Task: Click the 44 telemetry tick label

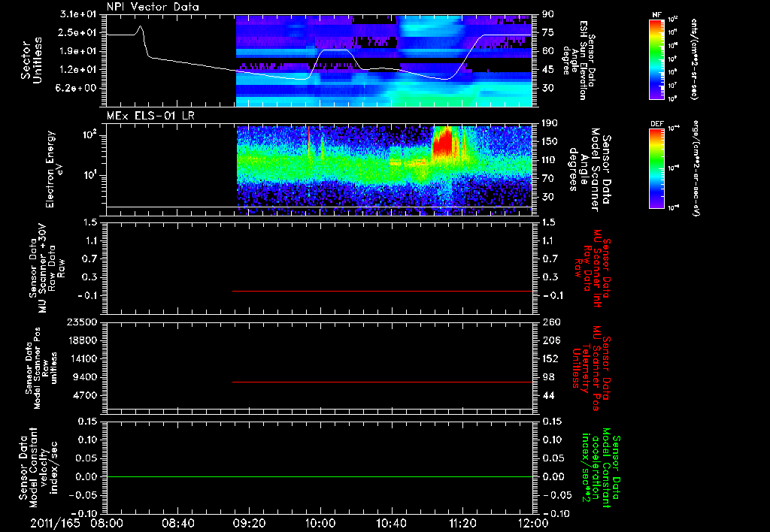Action: click(x=548, y=395)
